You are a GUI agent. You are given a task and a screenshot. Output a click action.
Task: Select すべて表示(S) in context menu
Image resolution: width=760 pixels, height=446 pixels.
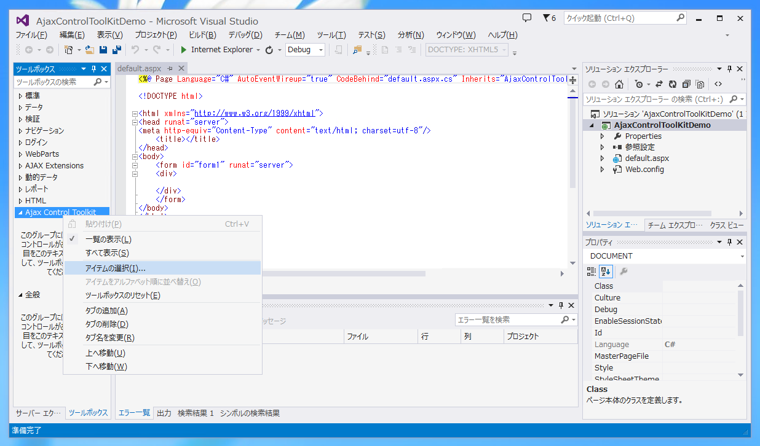tap(162, 253)
